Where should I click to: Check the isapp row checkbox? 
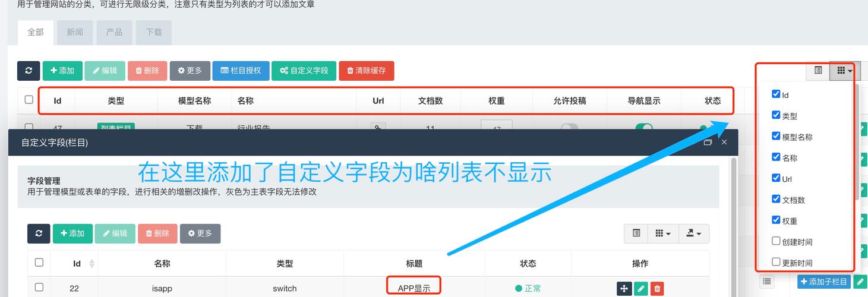tap(39, 287)
